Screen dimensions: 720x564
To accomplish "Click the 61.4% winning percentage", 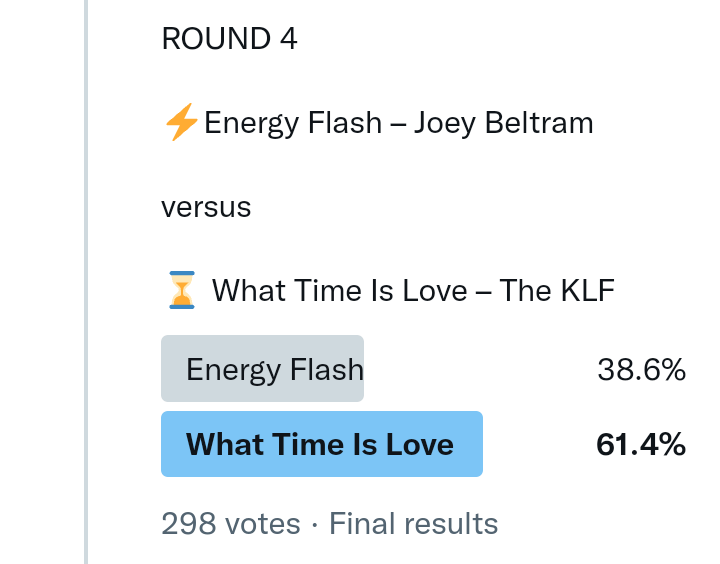I will click(x=641, y=444).
